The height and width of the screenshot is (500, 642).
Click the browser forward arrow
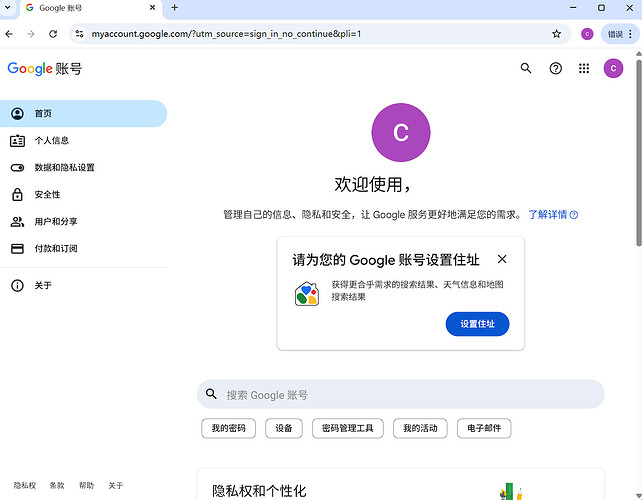click(31, 34)
